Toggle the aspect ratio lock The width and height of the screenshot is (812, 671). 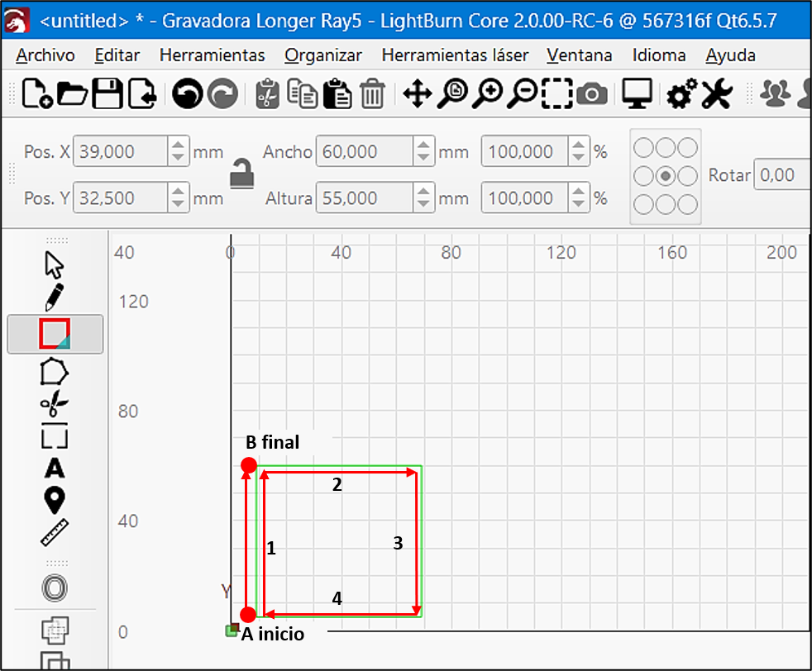tap(241, 174)
